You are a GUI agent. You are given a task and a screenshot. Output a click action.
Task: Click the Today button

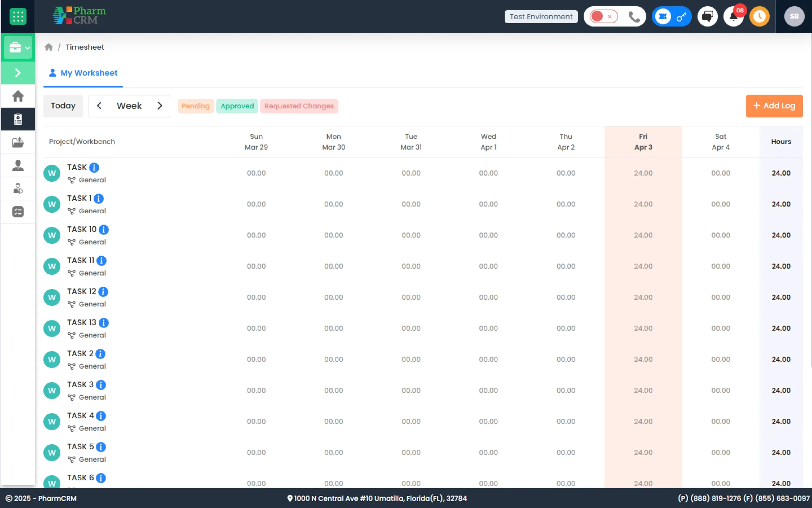[63, 106]
